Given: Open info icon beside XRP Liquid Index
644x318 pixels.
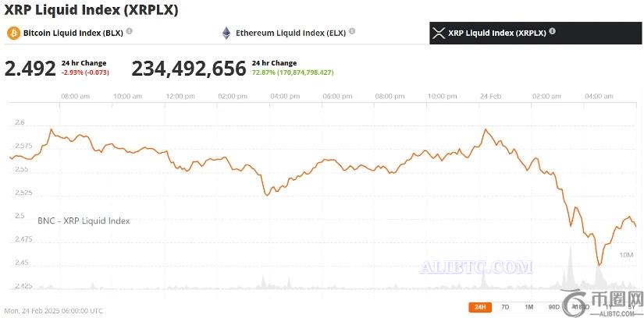Looking at the screenshot, I should pos(552,32).
